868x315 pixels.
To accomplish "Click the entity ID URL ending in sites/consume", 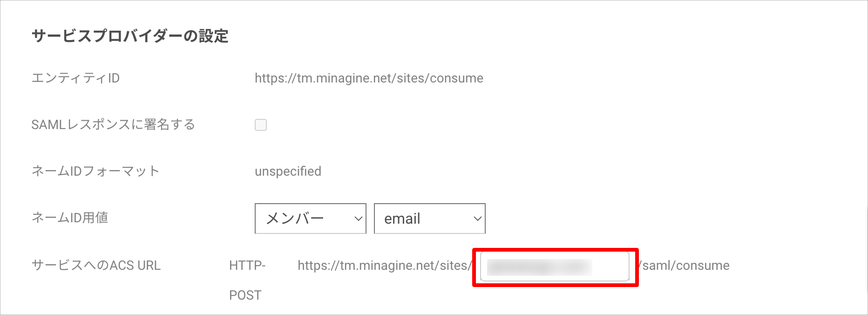I will (x=369, y=78).
